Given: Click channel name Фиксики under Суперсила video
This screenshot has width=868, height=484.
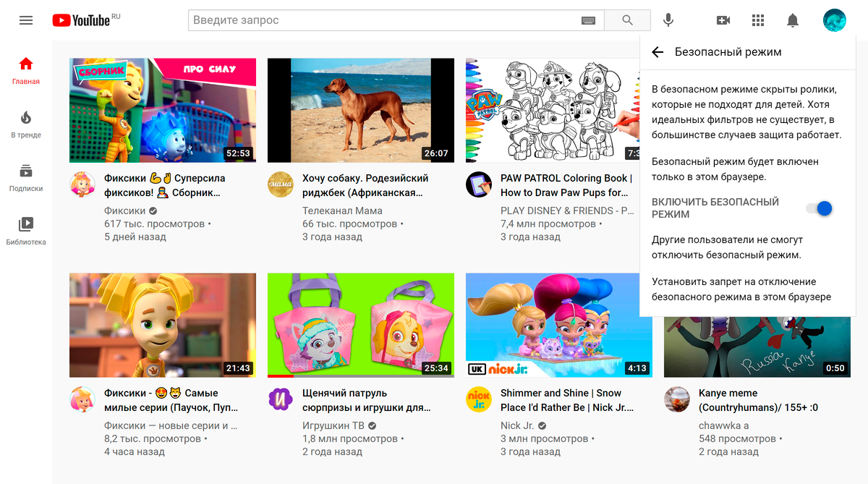Looking at the screenshot, I should click(125, 211).
